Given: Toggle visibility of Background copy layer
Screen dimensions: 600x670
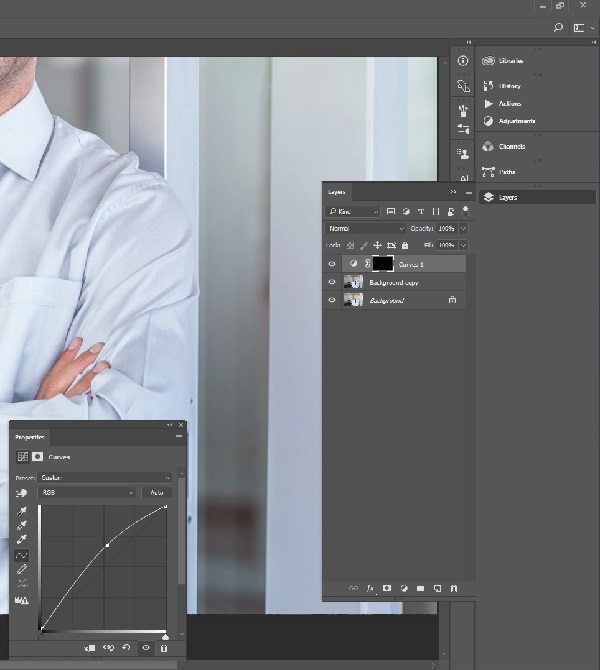Looking at the screenshot, I should [332, 282].
